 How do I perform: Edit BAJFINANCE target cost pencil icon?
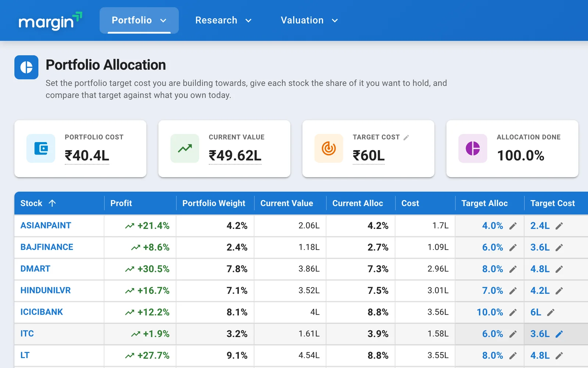(559, 248)
